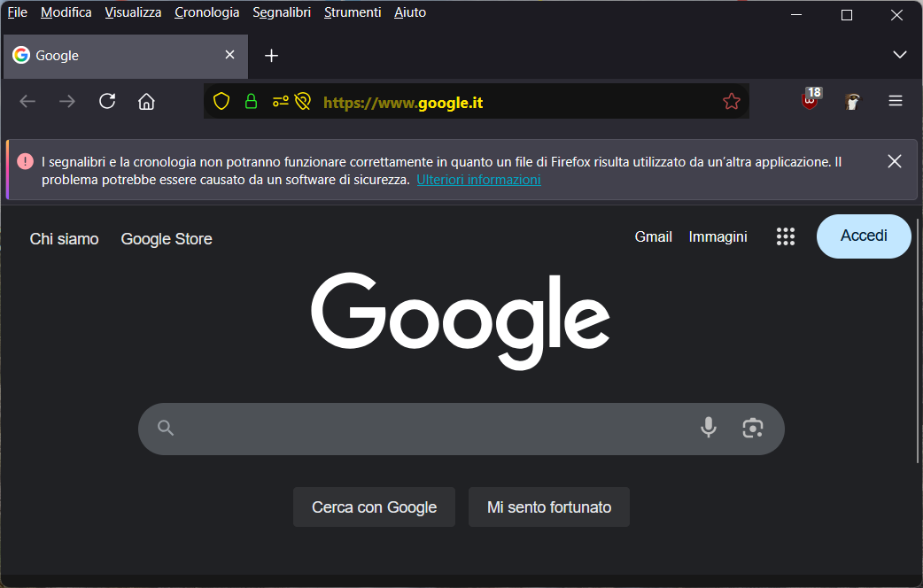Open the Modifica menu
This screenshot has width=923, height=588.
point(66,12)
